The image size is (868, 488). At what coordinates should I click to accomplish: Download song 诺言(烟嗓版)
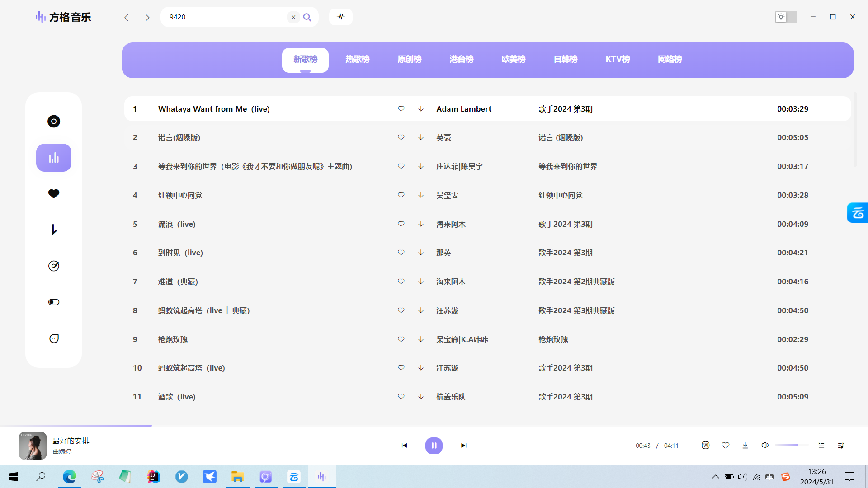click(x=421, y=137)
